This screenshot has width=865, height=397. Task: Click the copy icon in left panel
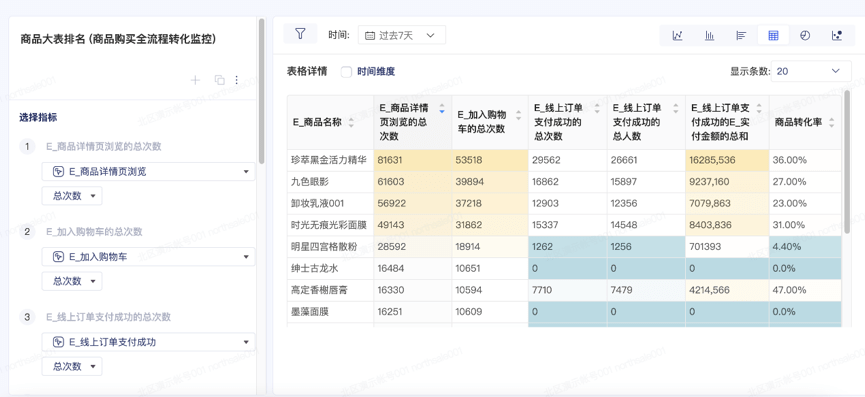[220, 80]
